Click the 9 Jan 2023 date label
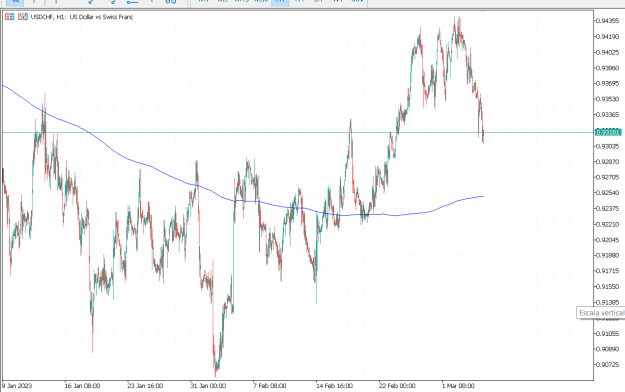Viewport: 625px width, 392px height. (17, 386)
